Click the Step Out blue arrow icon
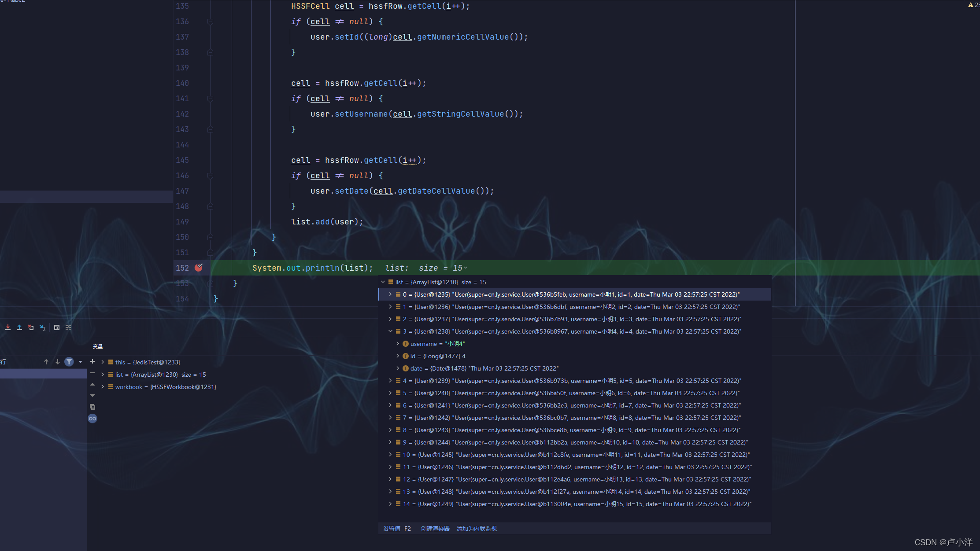Viewport: 980px width, 551px height. [x=19, y=327]
